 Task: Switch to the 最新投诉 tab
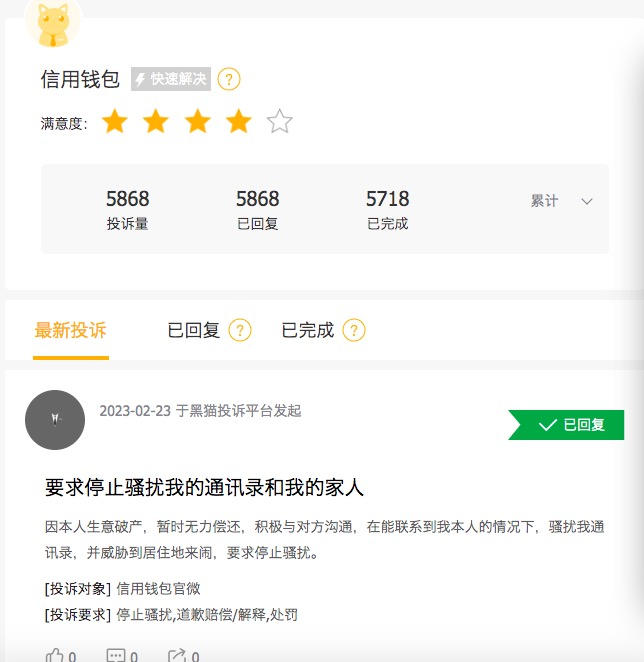(x=70, y=330)
